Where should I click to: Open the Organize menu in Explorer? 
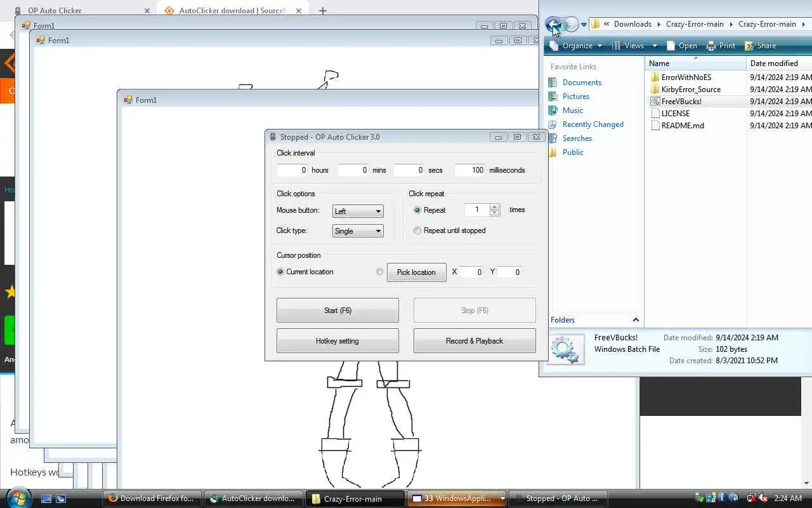tap(577, 46)
